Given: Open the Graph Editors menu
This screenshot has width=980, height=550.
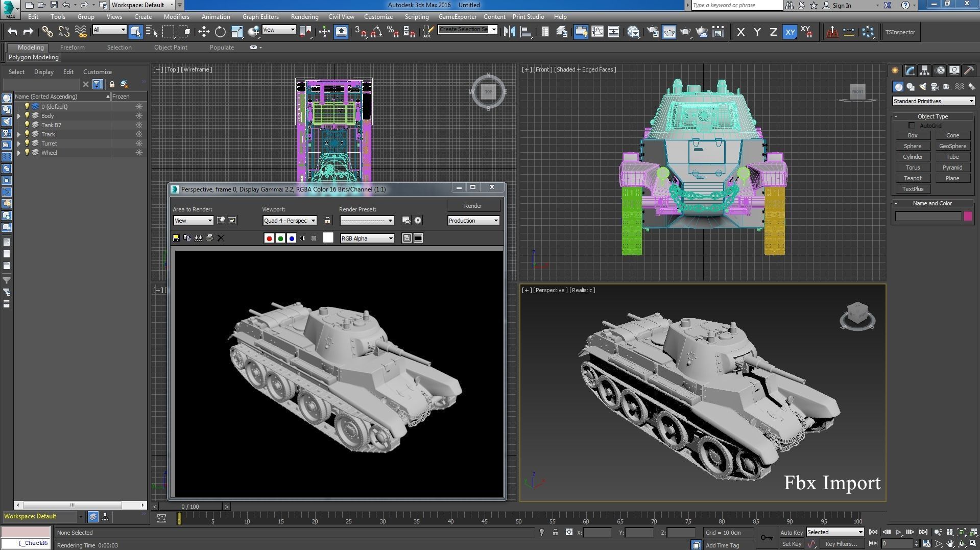Looking at the screenshot, I should (260, 17).
